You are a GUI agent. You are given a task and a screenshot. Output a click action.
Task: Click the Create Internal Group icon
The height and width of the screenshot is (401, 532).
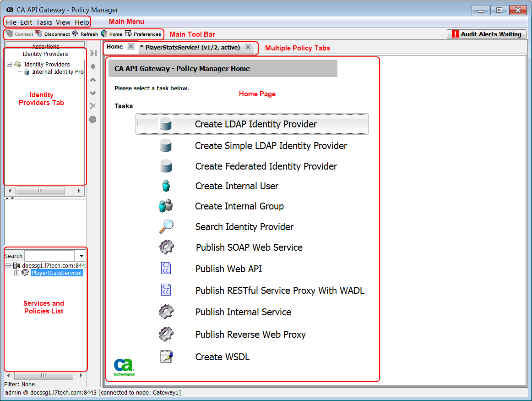pyautogui.click(x=166, y=206)
